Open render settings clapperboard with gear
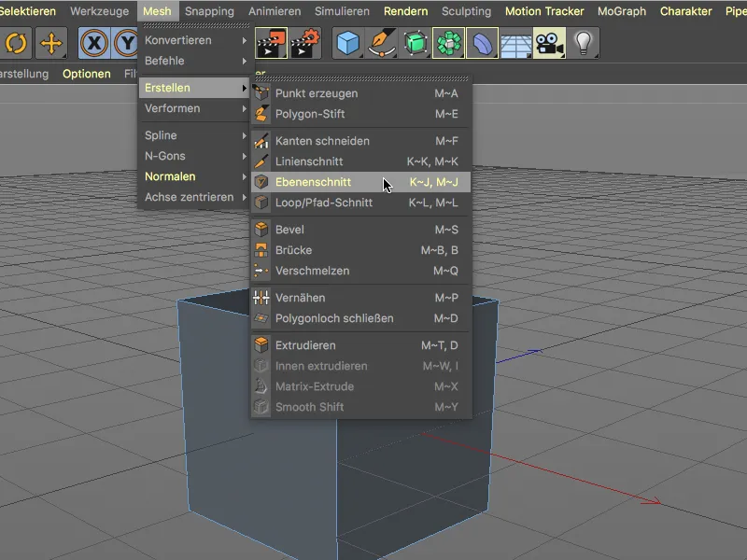The width and height of the screenshot is (747, 560). 305,43
